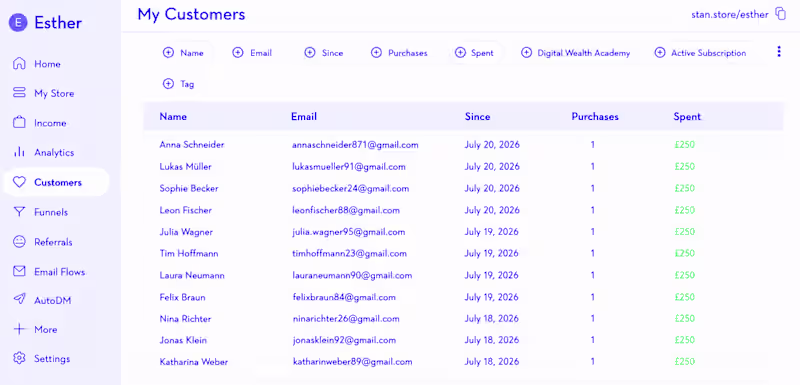The height and width of the screenshot is (385, 800).
Task: Click the Income bag icon
Action: click(x=19, y=122)
